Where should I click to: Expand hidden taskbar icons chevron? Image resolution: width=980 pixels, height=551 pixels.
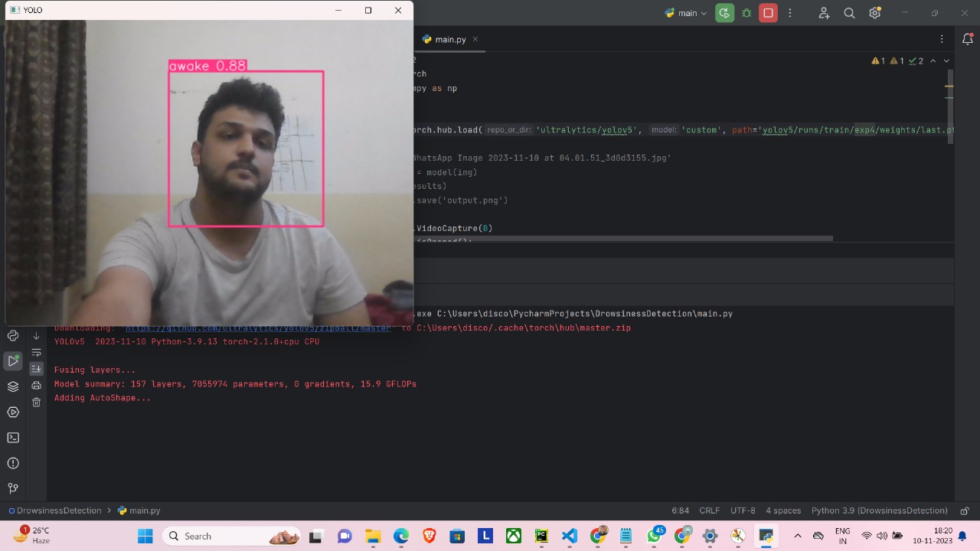click(797, 536)
